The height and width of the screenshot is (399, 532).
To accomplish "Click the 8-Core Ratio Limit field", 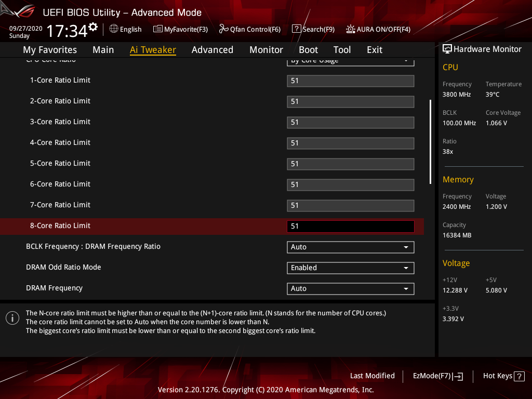I will [351, 227].
